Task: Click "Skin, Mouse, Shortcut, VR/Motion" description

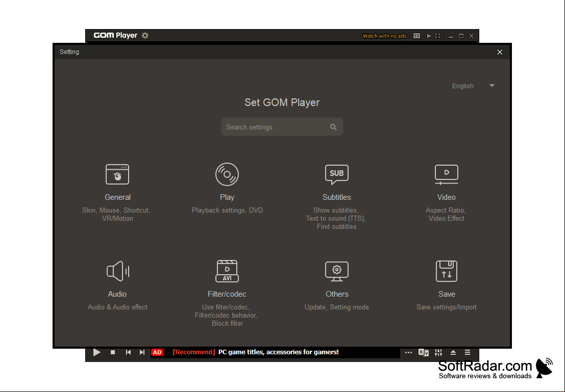Action: [116, 214]
